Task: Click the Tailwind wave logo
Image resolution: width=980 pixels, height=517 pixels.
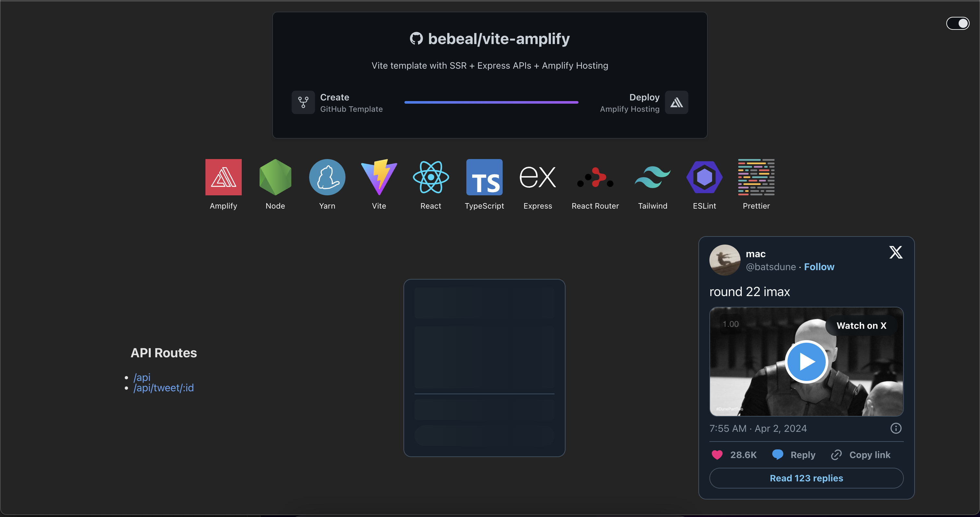Action: [x=652, y=177]
